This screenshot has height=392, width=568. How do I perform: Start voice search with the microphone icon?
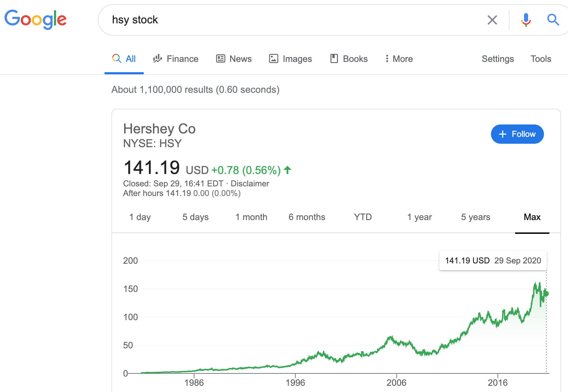(526, 20)
